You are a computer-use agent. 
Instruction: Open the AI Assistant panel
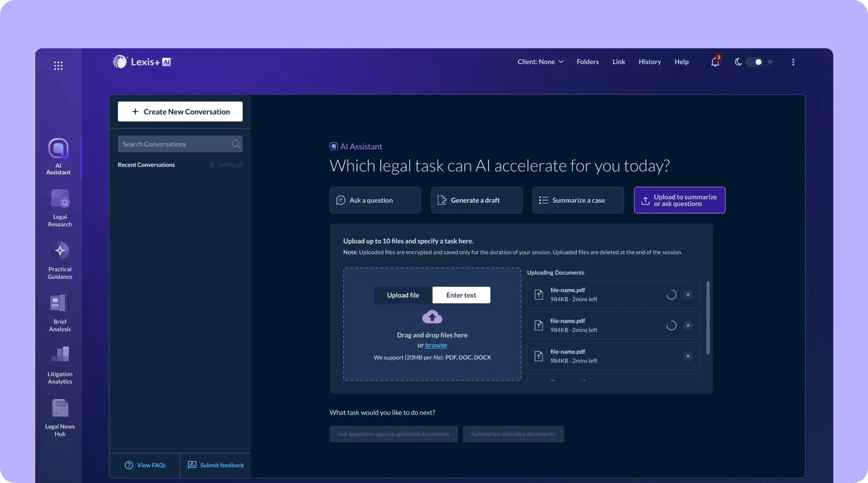58,156
